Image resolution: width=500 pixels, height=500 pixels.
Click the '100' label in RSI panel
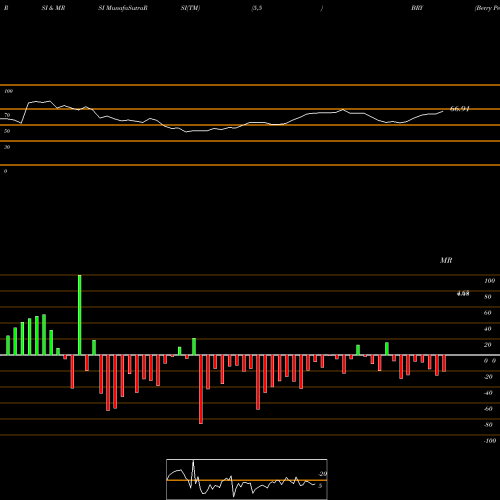(x=8, y=91)
